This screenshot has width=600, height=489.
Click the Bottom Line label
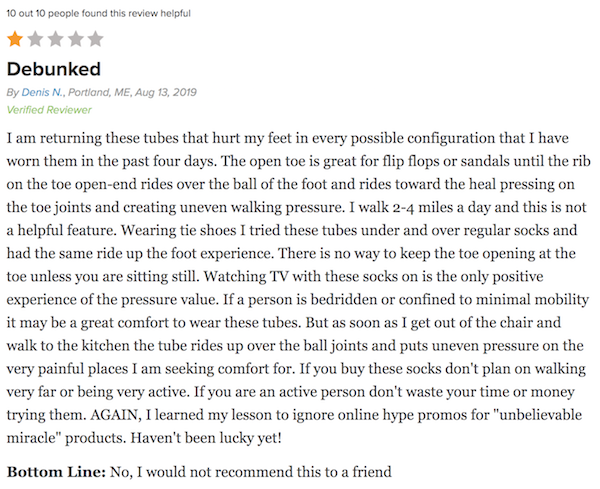[x=56, y=472]
